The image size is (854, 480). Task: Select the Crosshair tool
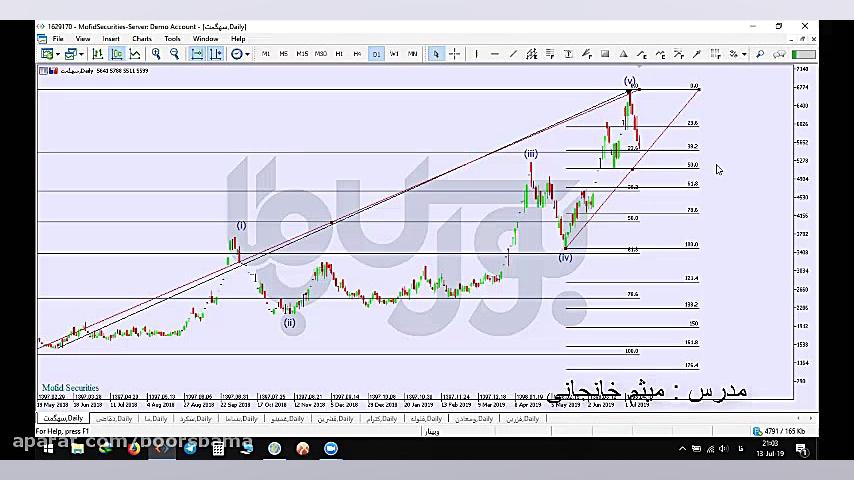[x=454, y=54]
